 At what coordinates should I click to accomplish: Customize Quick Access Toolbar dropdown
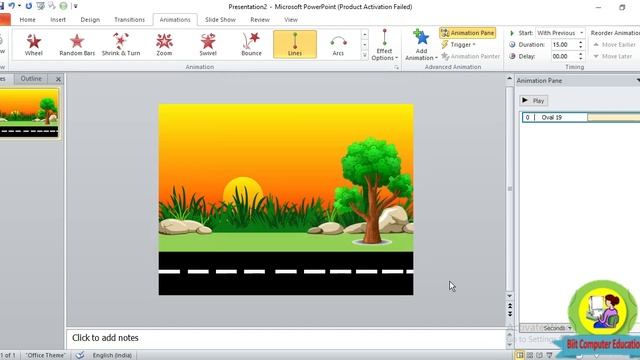click(x=76, y=6)
